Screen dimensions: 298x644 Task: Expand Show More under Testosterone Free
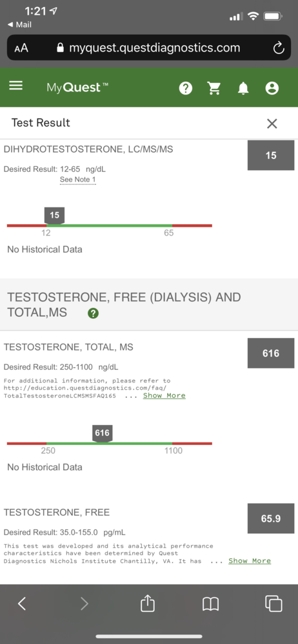point(250,561)
